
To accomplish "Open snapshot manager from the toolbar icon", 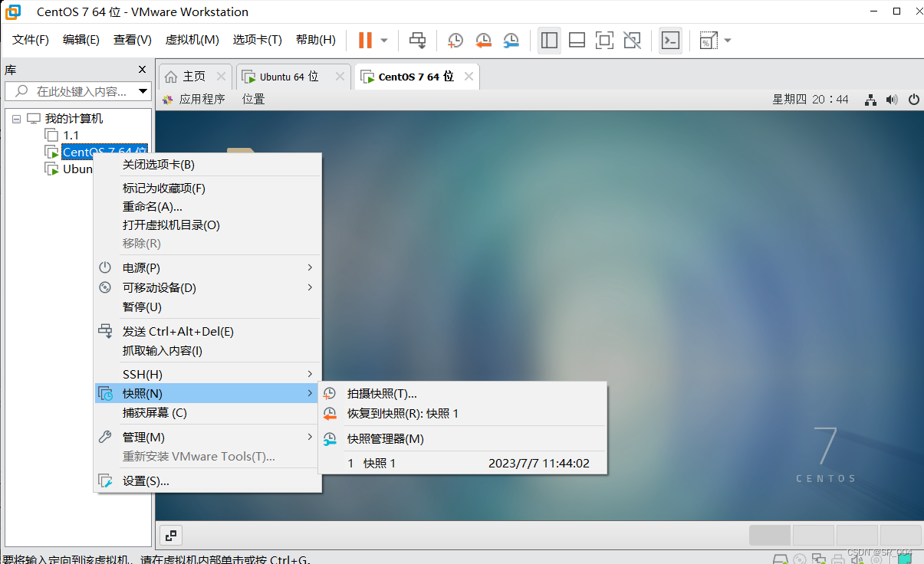I will click(x=511, y=40).
